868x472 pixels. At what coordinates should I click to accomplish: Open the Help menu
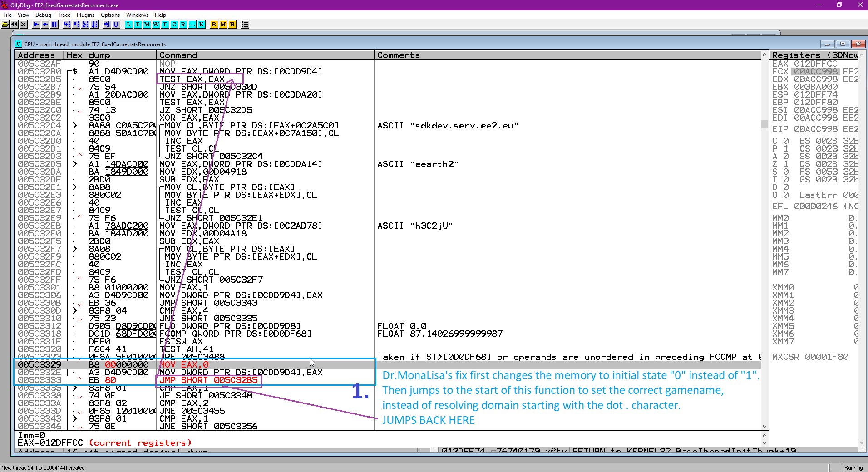161,15
